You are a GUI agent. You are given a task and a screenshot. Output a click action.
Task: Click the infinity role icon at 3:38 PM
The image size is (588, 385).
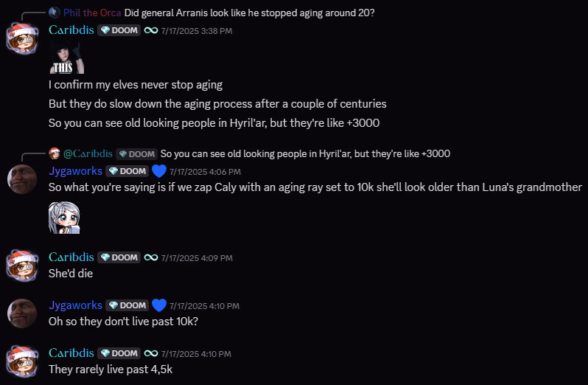(151, 31)
